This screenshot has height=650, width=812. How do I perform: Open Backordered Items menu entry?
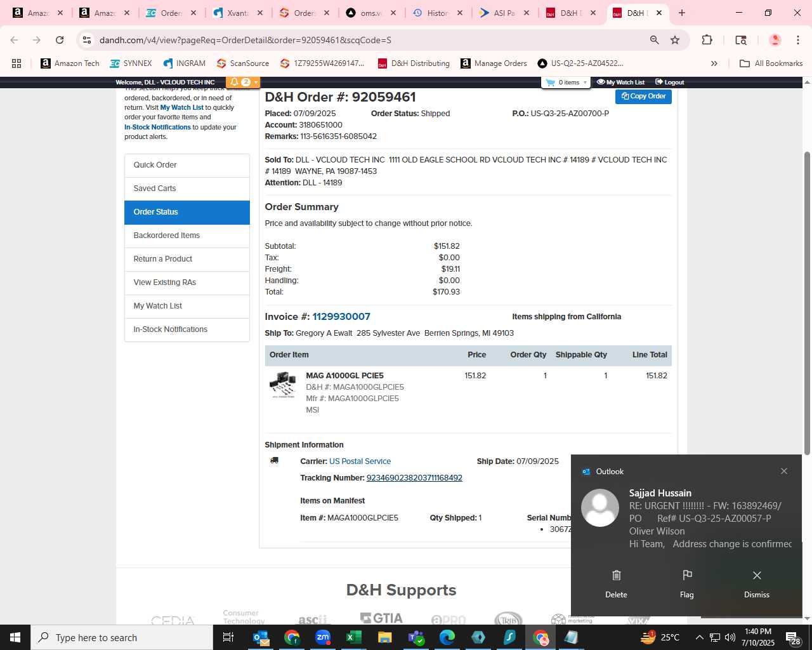[187, 235]
